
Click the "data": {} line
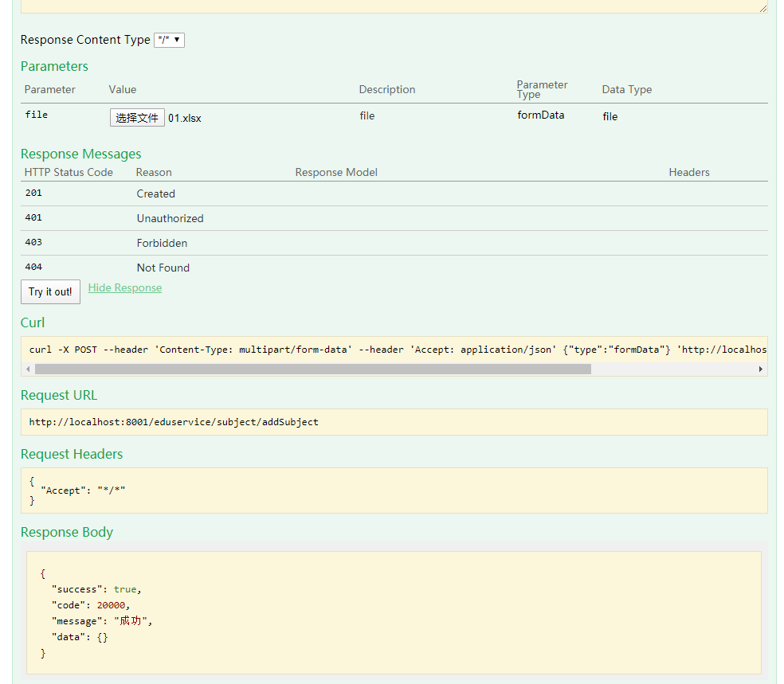80,637
